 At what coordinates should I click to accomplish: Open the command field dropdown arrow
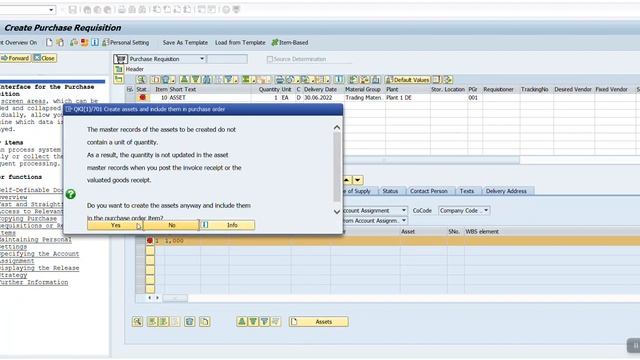tap(51, 9)
